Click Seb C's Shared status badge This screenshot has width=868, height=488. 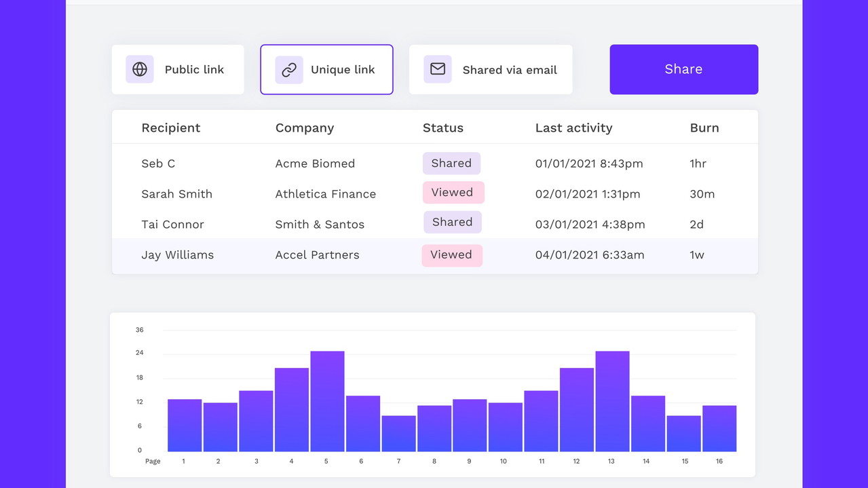[451, 164]
